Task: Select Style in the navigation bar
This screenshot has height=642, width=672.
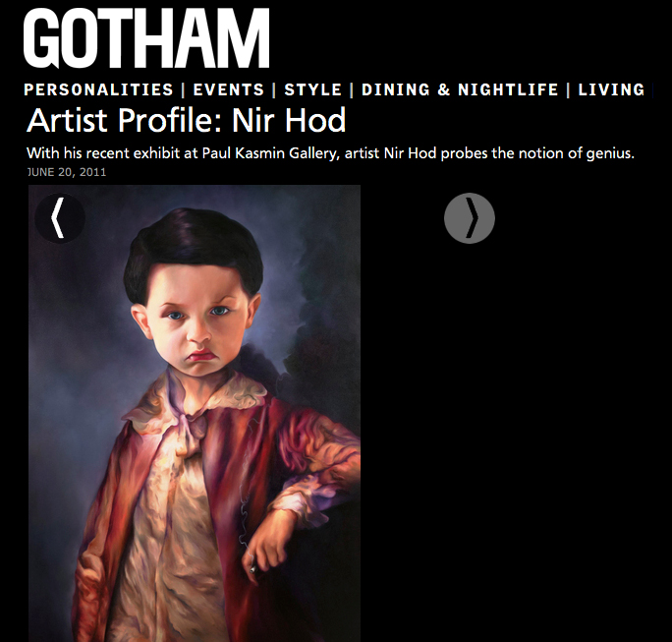Action: coord(312,89)
